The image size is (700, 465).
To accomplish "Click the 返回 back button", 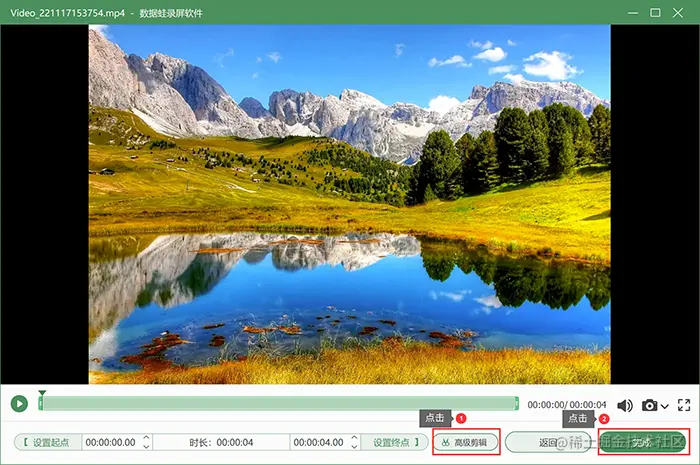I will pos(547,442).
